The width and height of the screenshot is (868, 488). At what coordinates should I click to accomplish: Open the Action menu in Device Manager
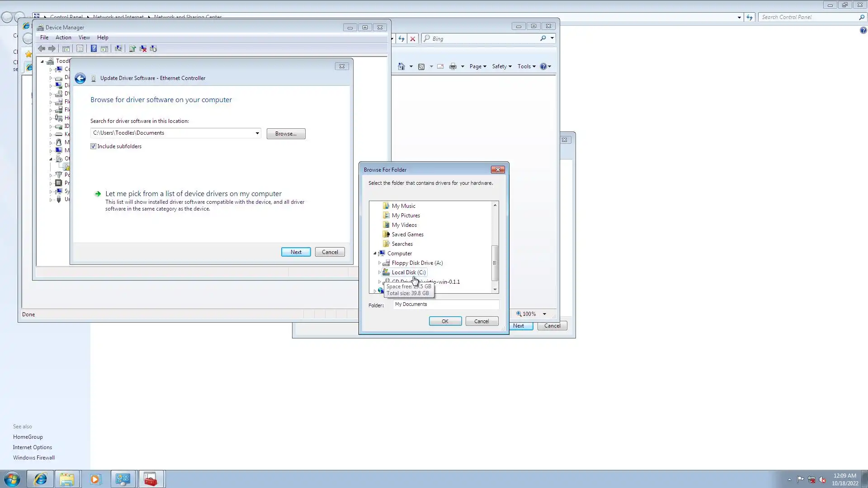(63, 38)
